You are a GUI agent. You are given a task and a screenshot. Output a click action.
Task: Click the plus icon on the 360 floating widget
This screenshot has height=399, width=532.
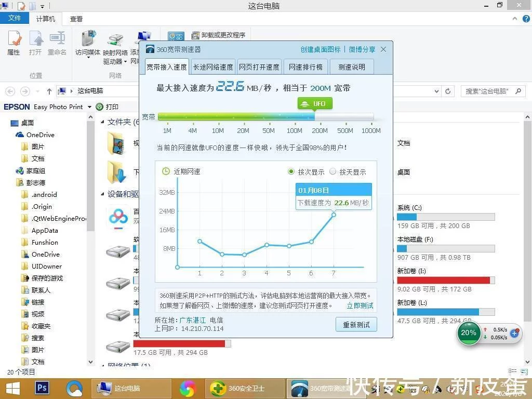point(514,333)
